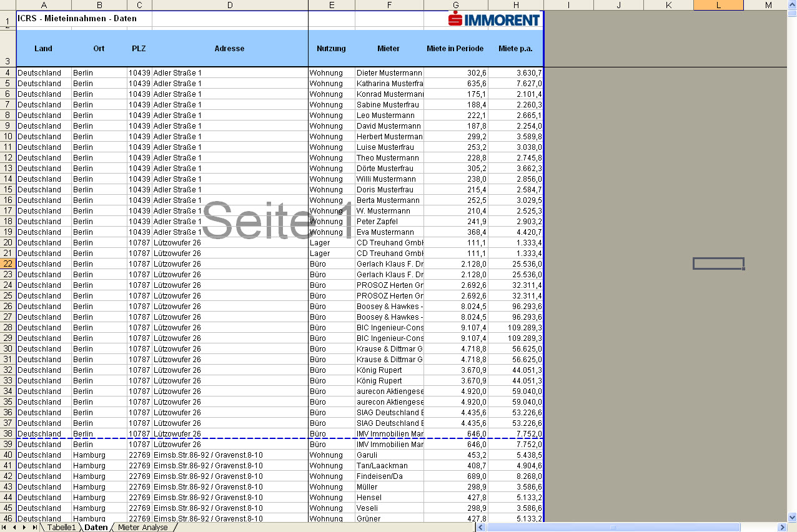Image resolution: width=797 pixels, height=532 pixels.
Task: Select column L header
Action: (718, 5)
